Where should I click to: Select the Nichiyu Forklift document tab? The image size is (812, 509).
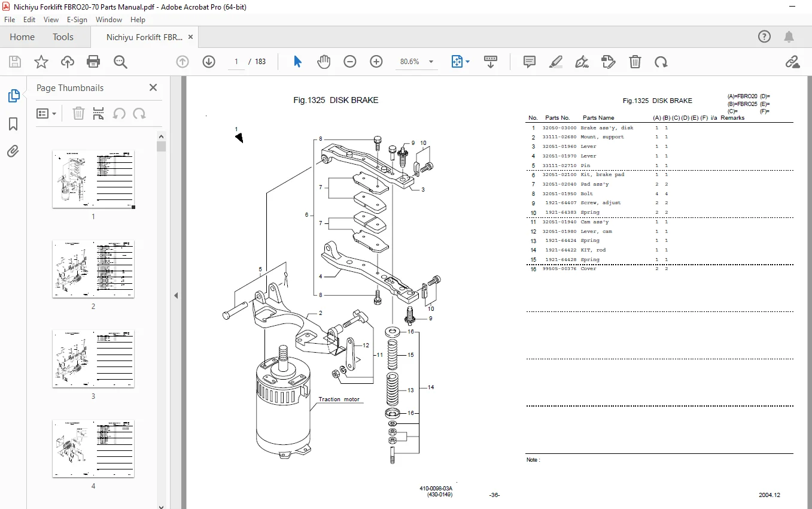click(x=144, y=37)
